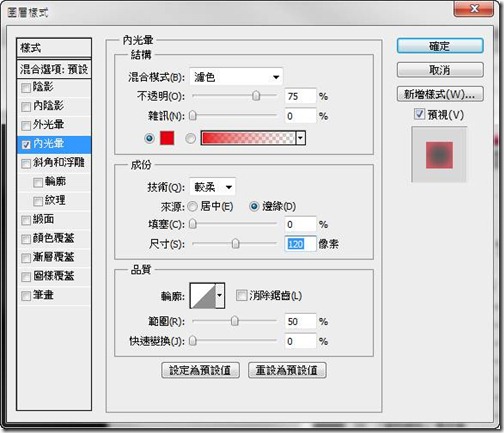The width and height of the screenshot is (504, 433).
Task: Click the 取消 cancel button
Action: pos(440,70)
